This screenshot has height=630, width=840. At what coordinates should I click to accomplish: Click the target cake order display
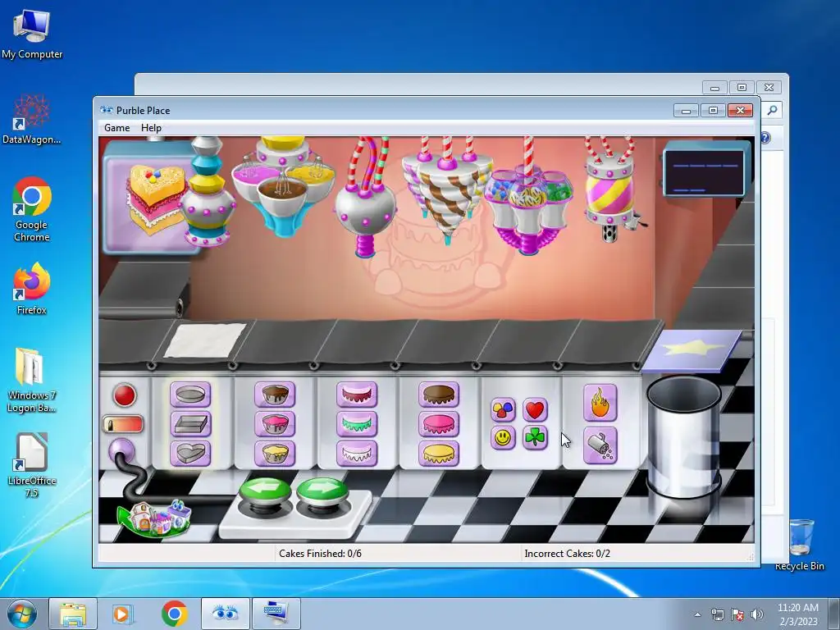pos(149,198)
